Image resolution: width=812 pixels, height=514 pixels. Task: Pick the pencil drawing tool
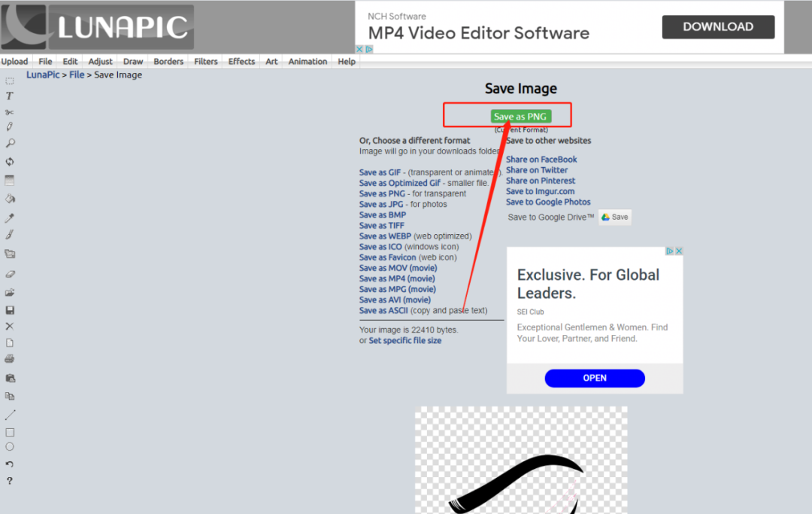pos(9,126)
